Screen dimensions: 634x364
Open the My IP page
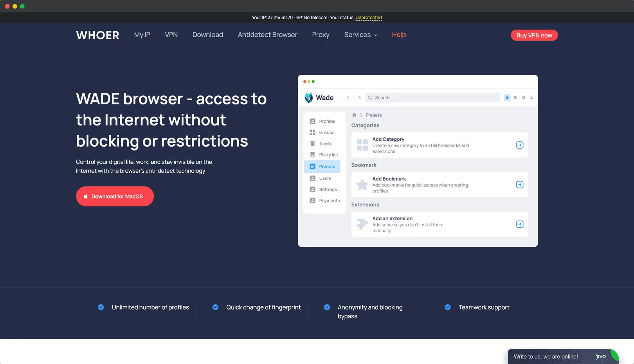[x=142, y=35]
